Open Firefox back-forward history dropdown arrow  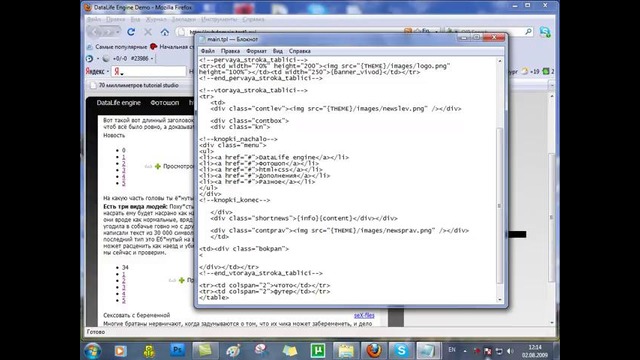coord(118,32)
